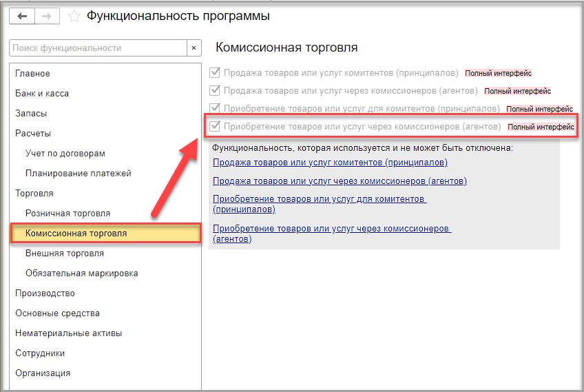
Task: Click Полный интерфейс tag beside Приобретение через комиссионеров
Action: (x=541, y=127)
